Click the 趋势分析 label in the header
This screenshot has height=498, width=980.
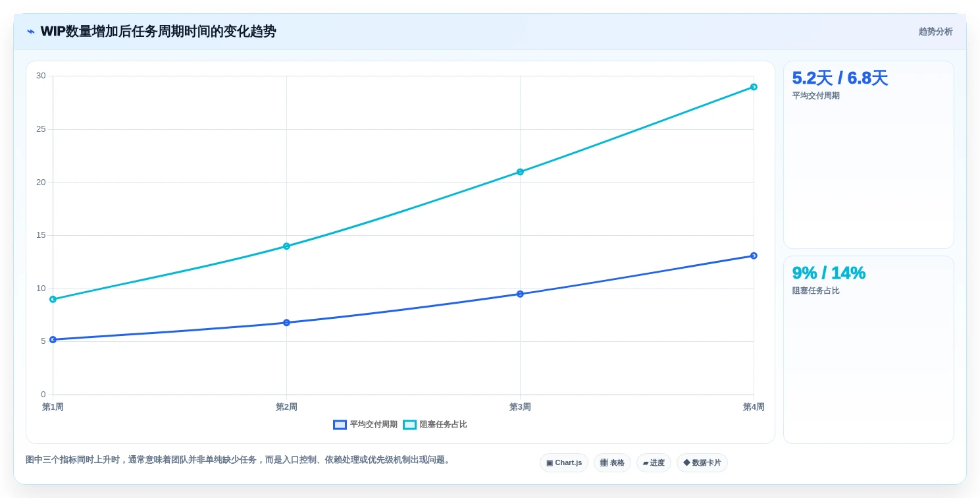point(935,32)
